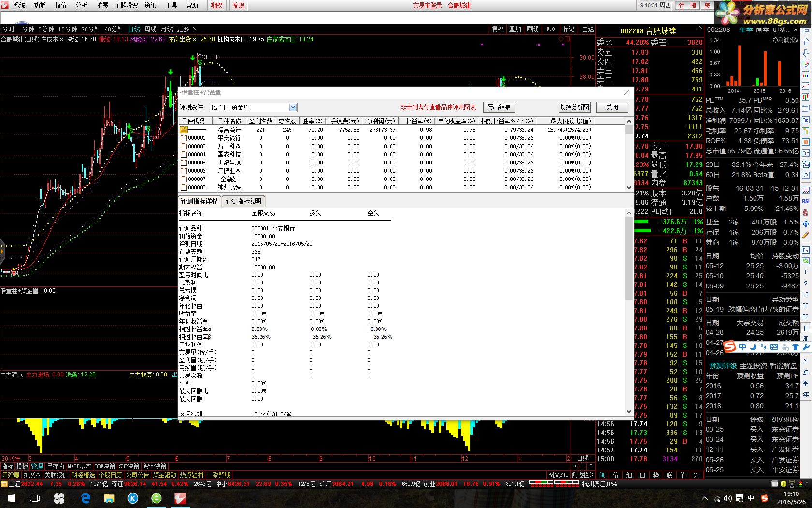Click the red dollar sign icon in sidebar
The image size is (812, 508).
click(x=806, y=212)
